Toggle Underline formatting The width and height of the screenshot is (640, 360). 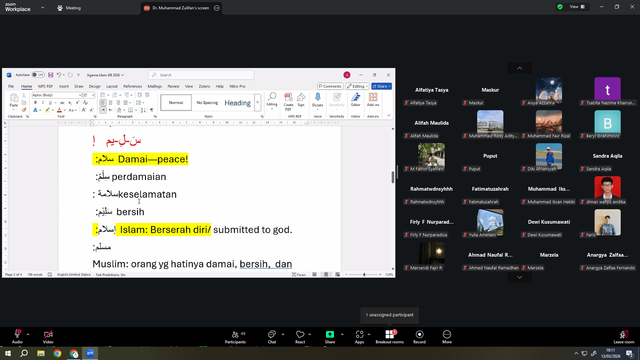point(49,102)
